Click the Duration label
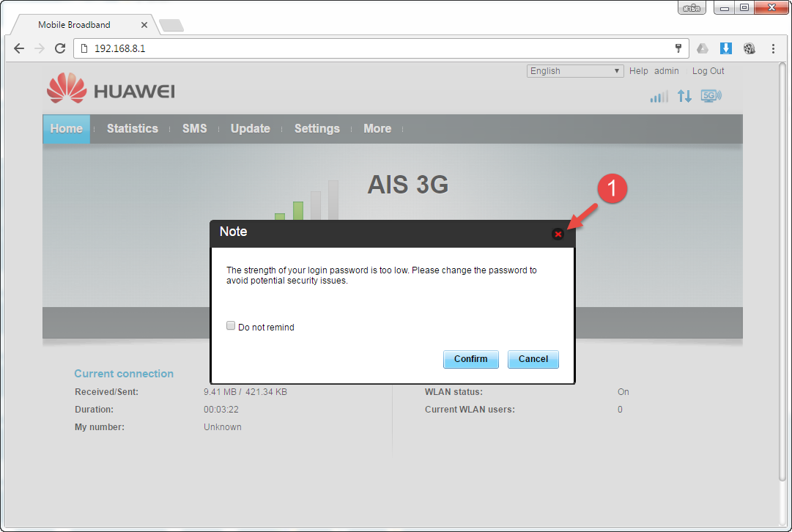This screenshot has height=532, width=792. 94,410
